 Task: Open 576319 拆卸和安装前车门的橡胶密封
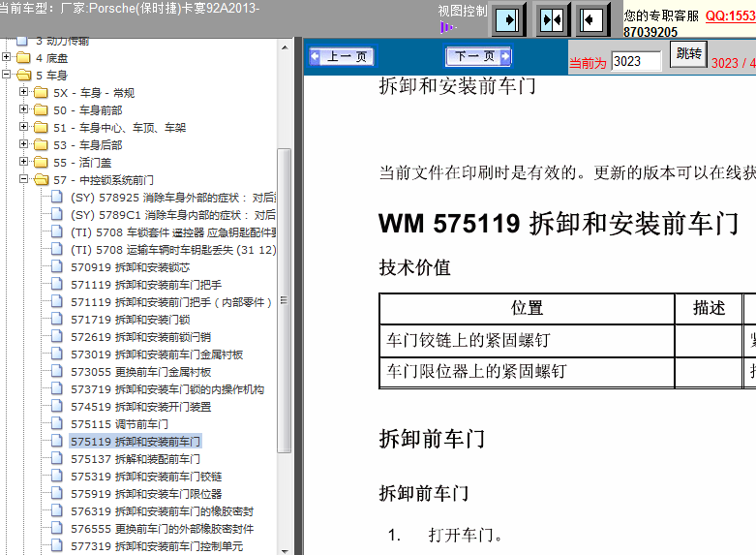click(162, 511)
